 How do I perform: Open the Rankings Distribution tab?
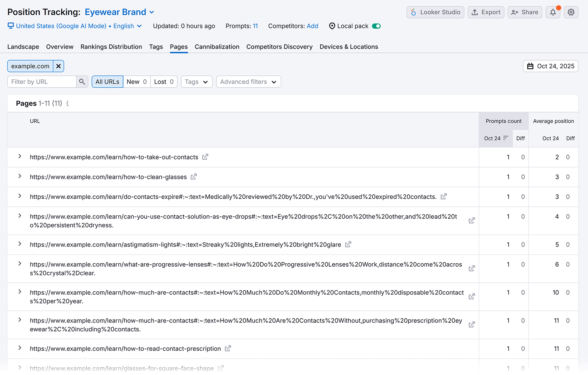[x=111, y=47]
